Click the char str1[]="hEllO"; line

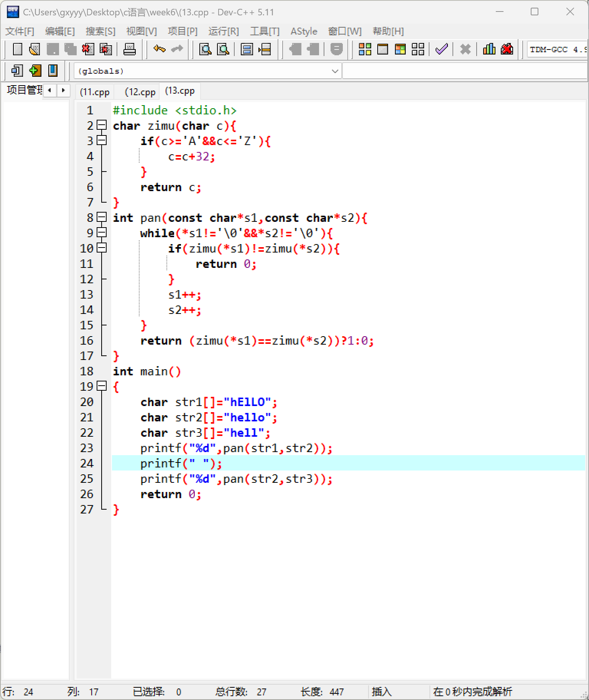tap(209, 402)
